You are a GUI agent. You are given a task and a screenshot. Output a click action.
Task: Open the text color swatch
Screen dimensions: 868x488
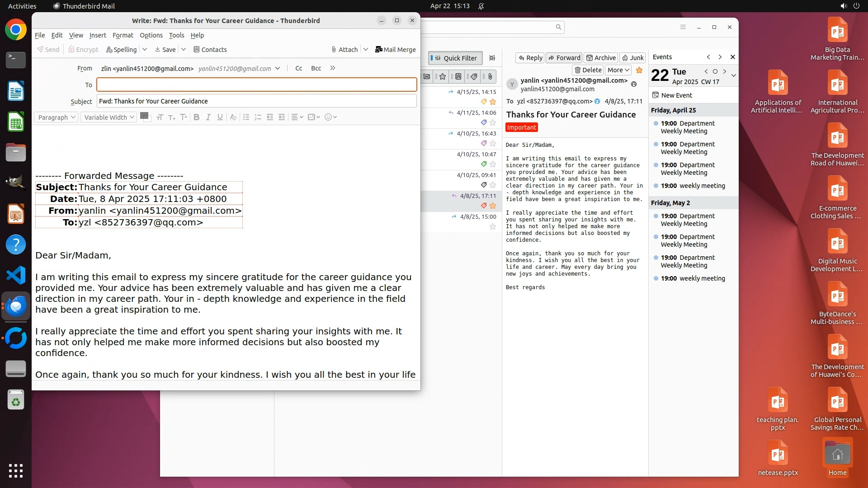pyautogui.click(x=144, y=116)
